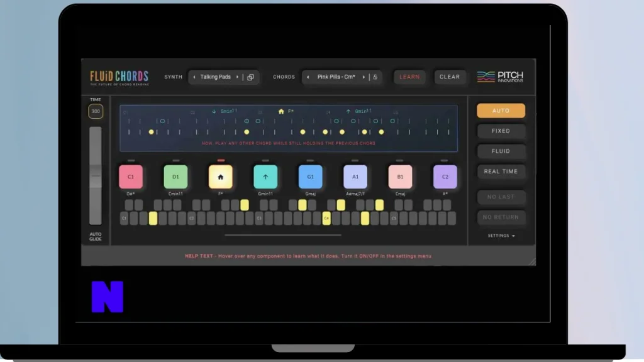This screenshot has height=362, width=644.
Task: Go to next chord set arrow
Action: click(x=364, y=77)
